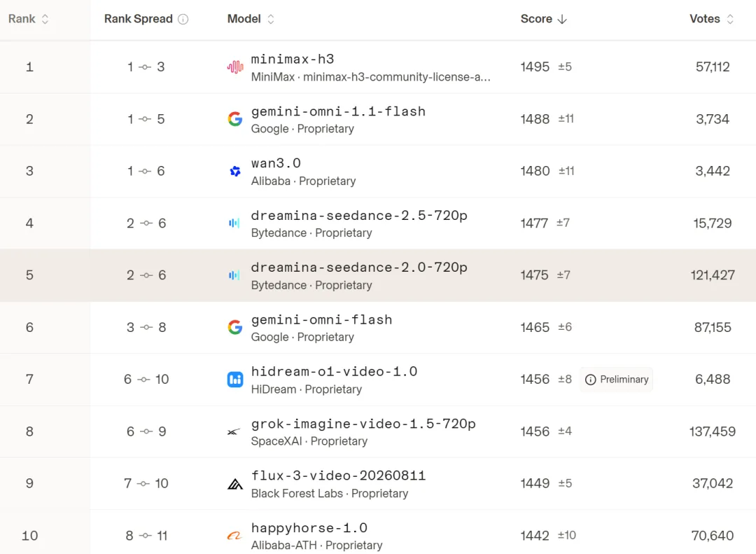The width and height of the screenshot is (756, 554).
Task: Open the flux-3-video-20260811 model entry
Action: pos(339,476)
